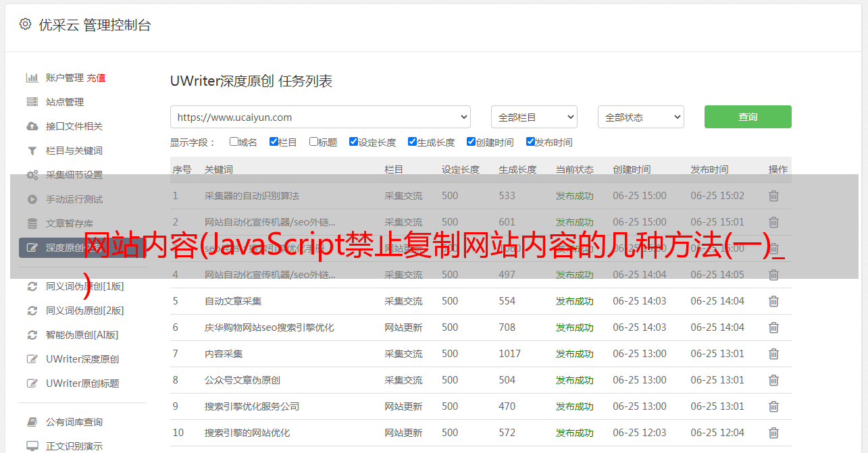
Task: Open the 全部状态 dropdown
Action: 641,117
